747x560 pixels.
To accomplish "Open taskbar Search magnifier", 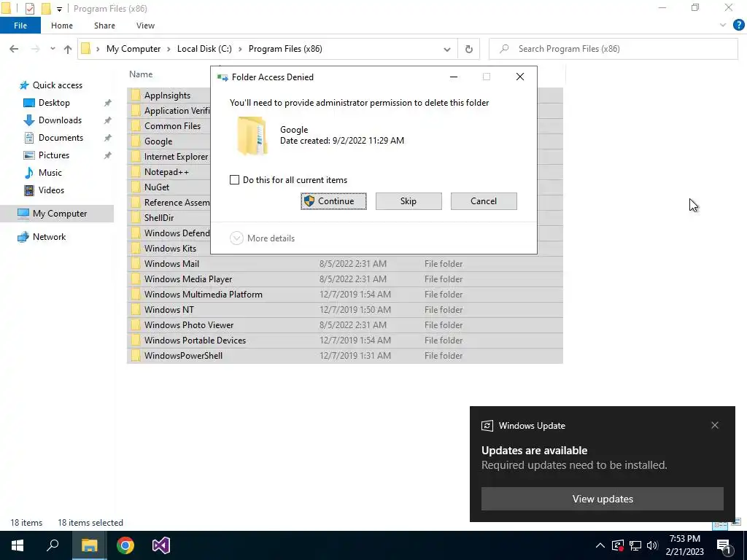I will (53, 545).
